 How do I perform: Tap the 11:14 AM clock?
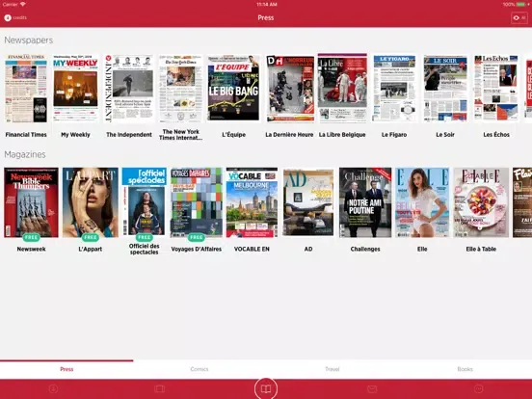tap(267, 5)
